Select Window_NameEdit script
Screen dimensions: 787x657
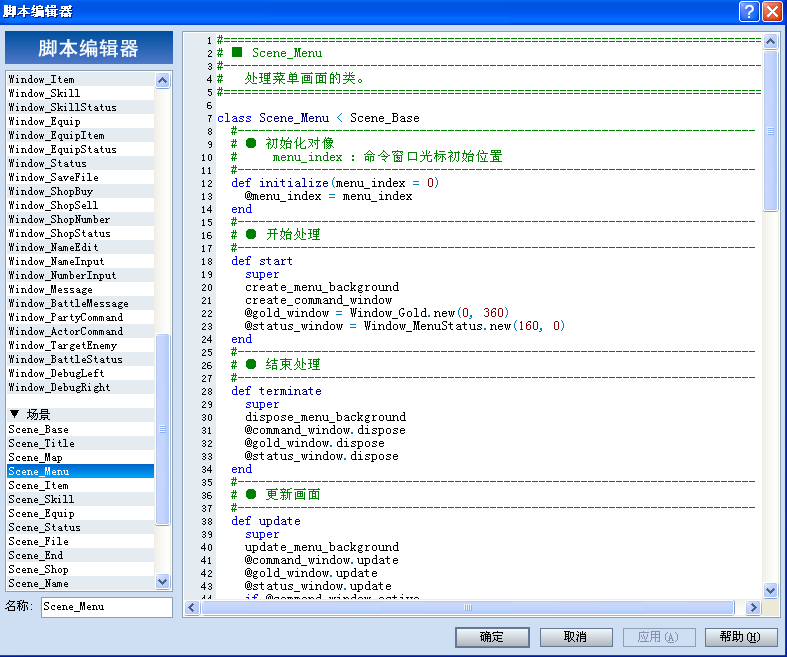pos(80,247)
